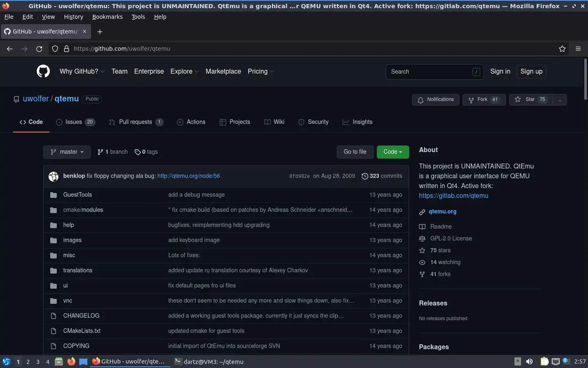Open file manager icon in taskbar
This screenshot has width=588, height=368.
59,361
